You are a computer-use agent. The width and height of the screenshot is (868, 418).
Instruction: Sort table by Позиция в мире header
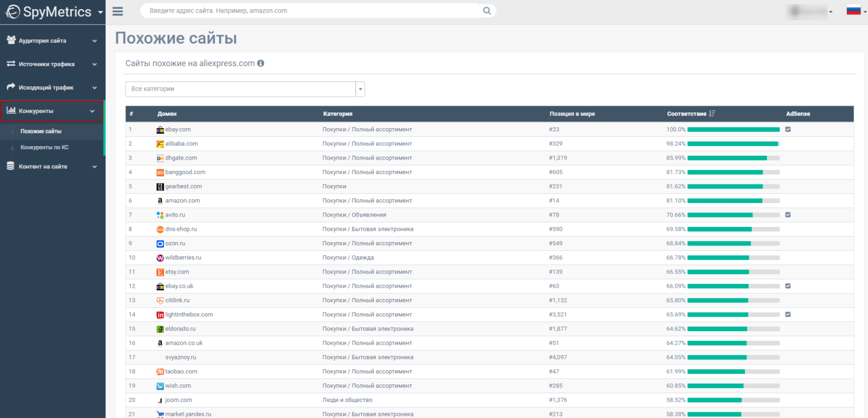tap(572, 114)
